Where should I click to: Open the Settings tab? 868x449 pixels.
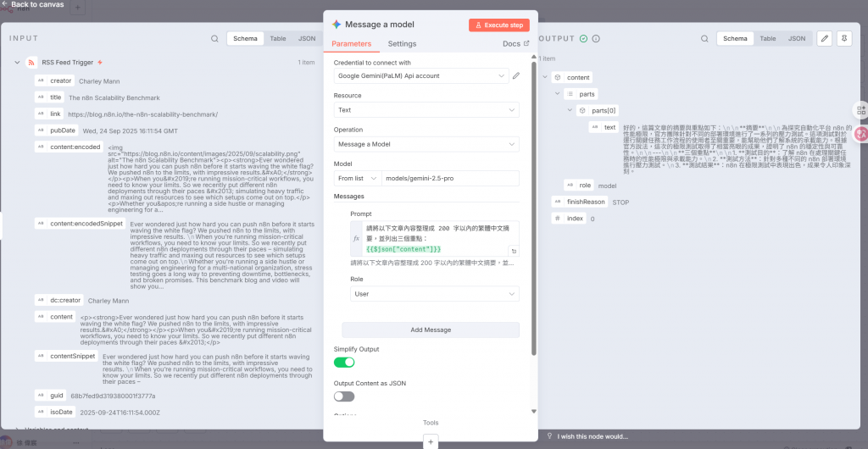point(402,44)
